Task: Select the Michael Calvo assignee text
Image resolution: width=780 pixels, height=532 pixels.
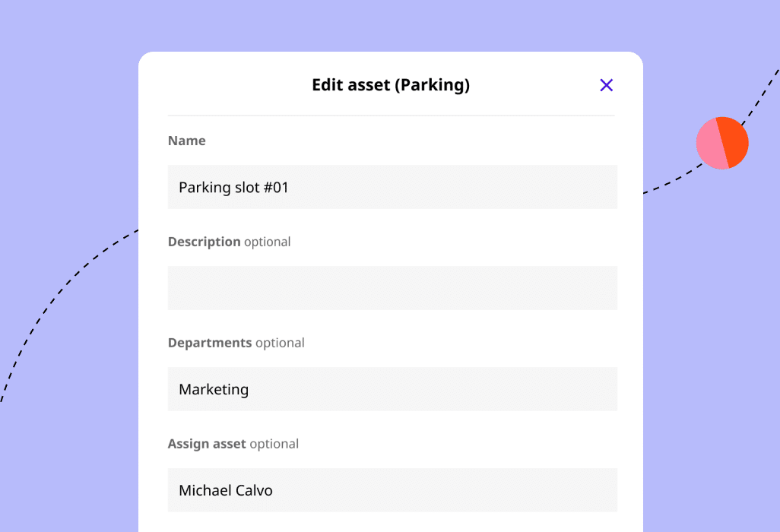Action: click(x=226, y=490)
